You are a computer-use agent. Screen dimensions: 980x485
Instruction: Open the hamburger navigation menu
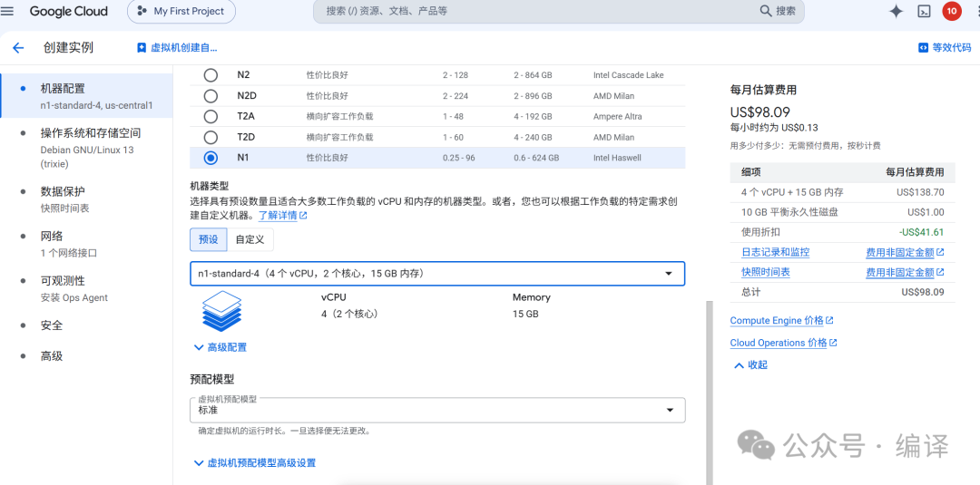[7, 11]
